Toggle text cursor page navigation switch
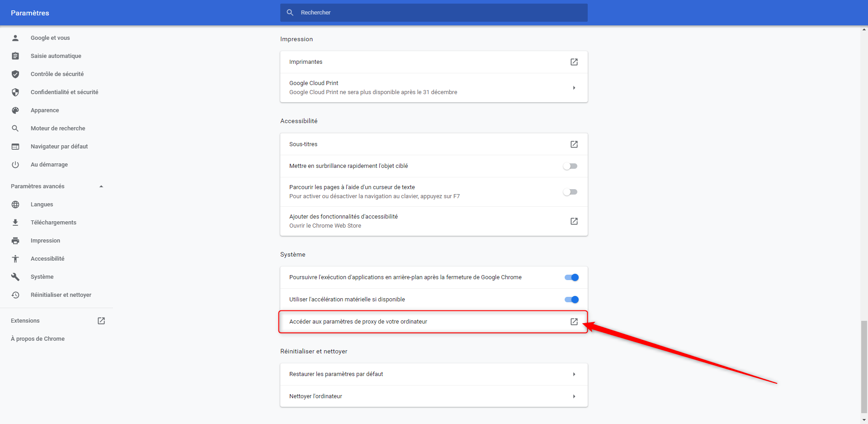Viewport: 868px width, 424px height. (571, 192)
